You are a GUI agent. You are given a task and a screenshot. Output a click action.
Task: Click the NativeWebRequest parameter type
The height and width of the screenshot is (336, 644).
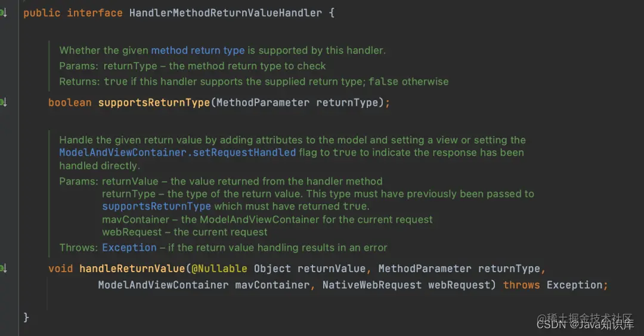coord(372,285)
